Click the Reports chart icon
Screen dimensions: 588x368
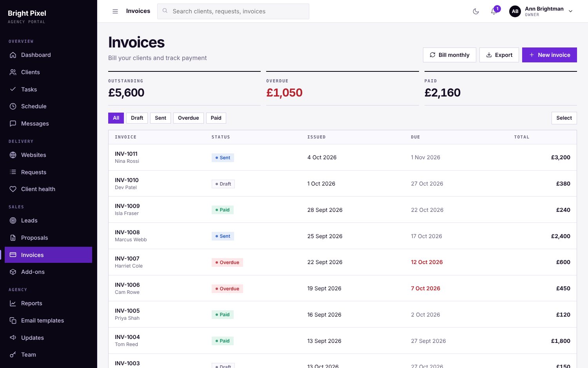pyautogui.click(x=13, y=303)
